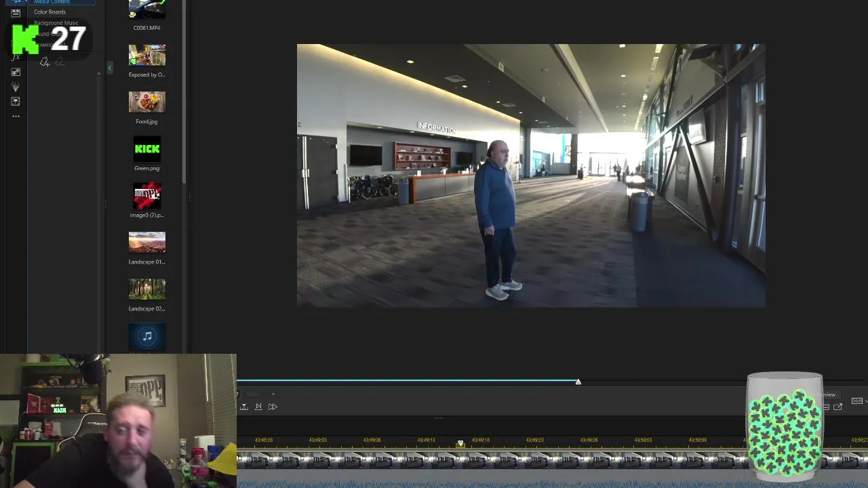Select the 'Exposed by O...' clip thumbnail
The image size is (868, 488).
147,55
